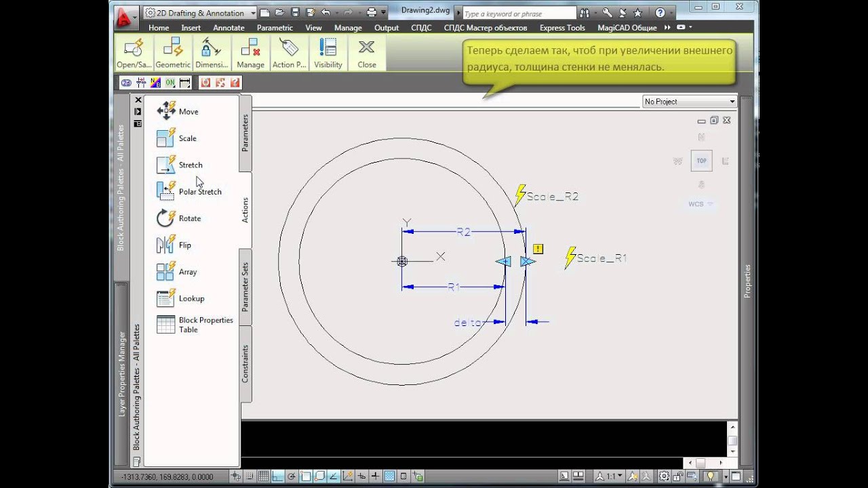Viewport: 868px width, 488px height.
Task: Toggle Object Snap in status bar
Action: [306, 476]
